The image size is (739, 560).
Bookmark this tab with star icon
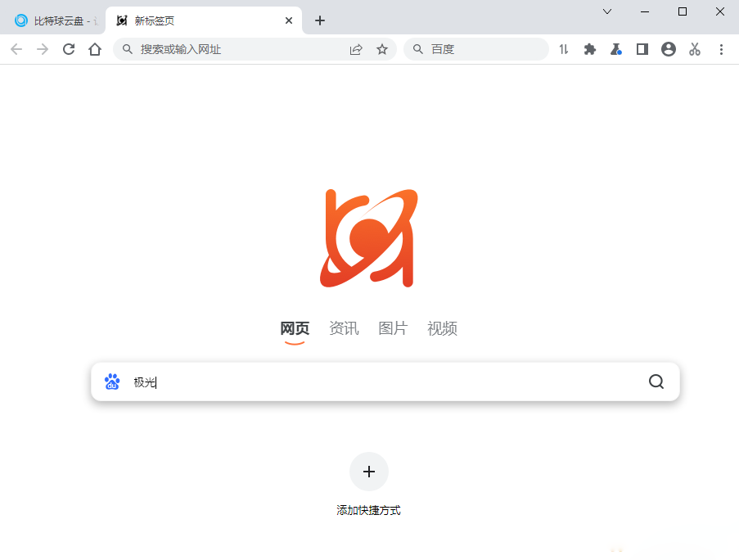tap(382, 49)
